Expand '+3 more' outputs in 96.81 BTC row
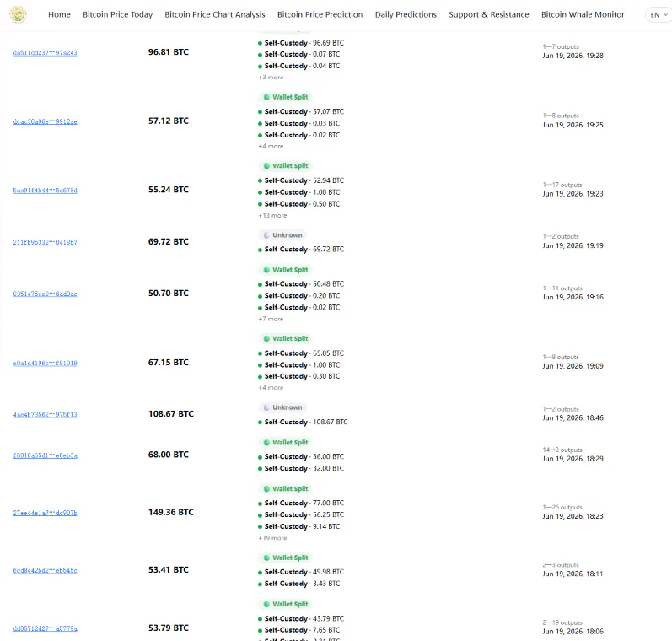The image size is (672, 641). pyautogui.click(x=271, y=78)
